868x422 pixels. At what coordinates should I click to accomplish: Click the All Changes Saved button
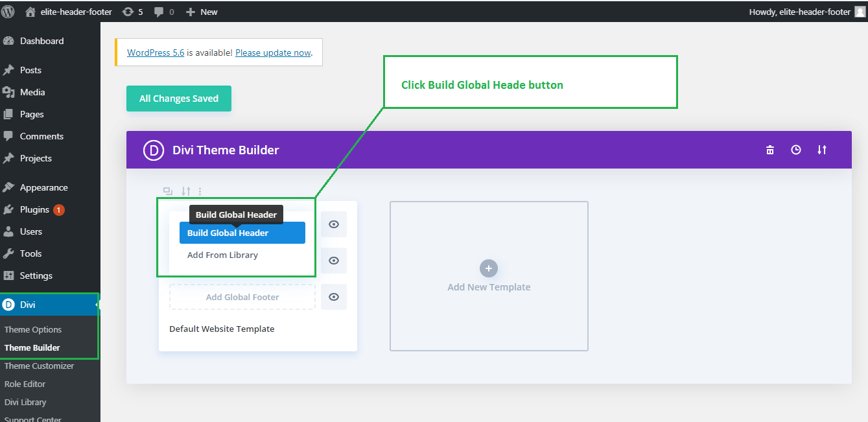179,99
